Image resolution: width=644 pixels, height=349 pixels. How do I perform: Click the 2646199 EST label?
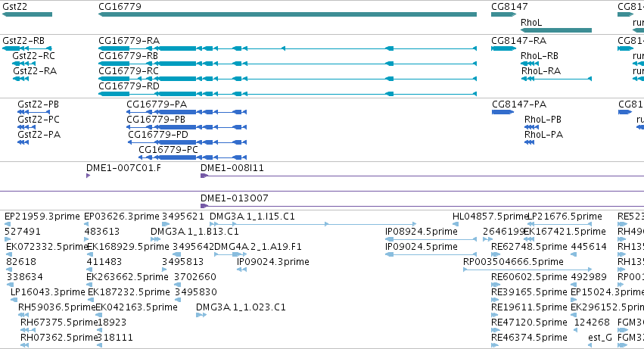pyautogui.click(x=505, y=232)
